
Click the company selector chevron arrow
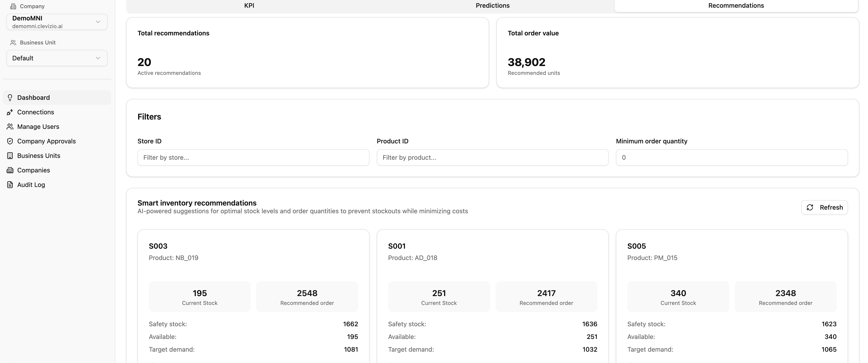[x=98, y=22]
